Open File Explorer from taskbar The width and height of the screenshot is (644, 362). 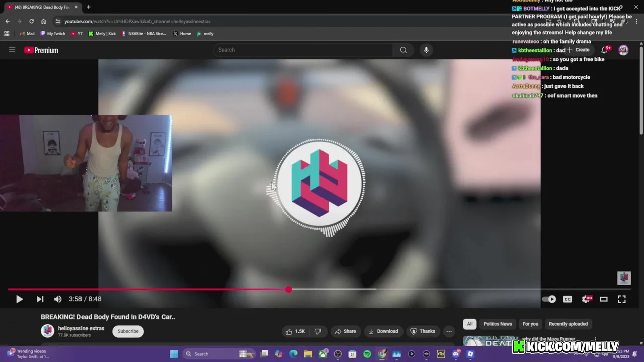tap(308, 354)
